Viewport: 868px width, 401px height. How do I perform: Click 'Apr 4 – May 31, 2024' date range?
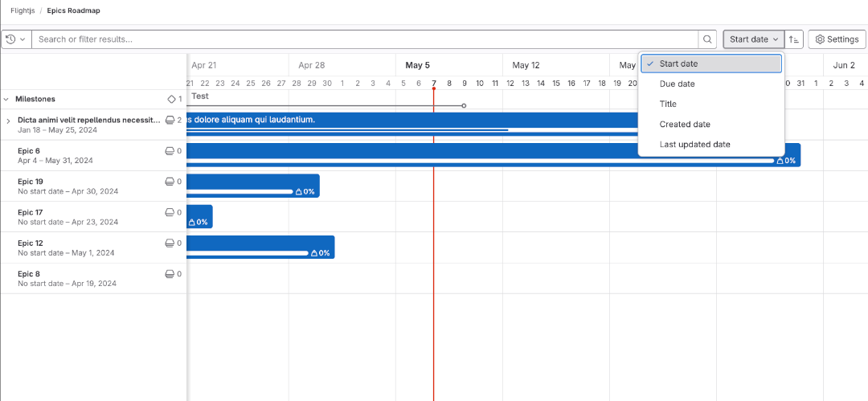55,161
